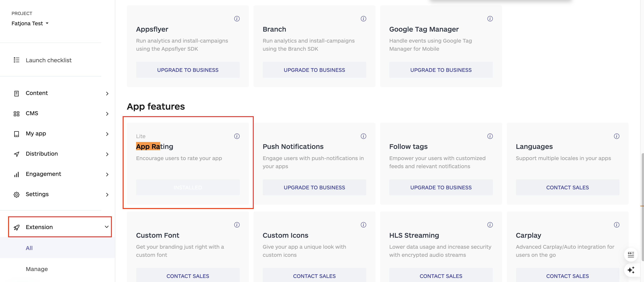The height and width of the screenshot is (282, 644).
Task: Switch to the All extensions tab
Action: click(29, 248)
